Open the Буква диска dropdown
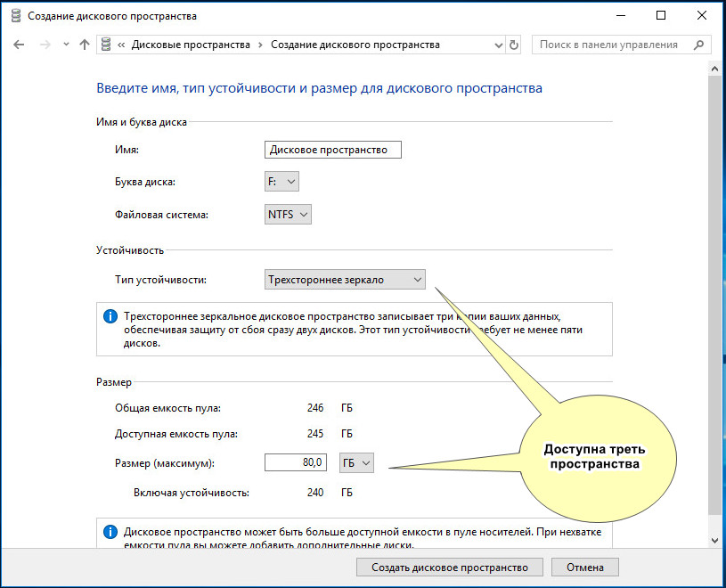The width and height of the screenshot is (726, 588). (x=281, y=182)
